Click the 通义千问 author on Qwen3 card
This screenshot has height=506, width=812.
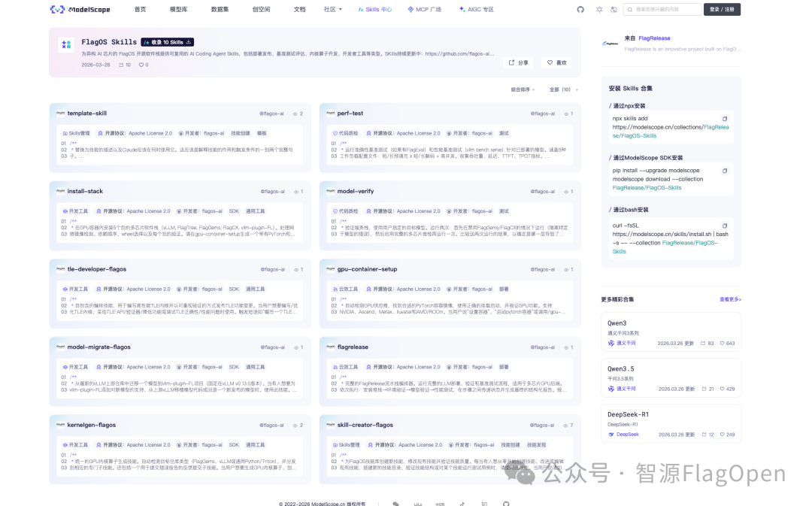coord(622,344)
